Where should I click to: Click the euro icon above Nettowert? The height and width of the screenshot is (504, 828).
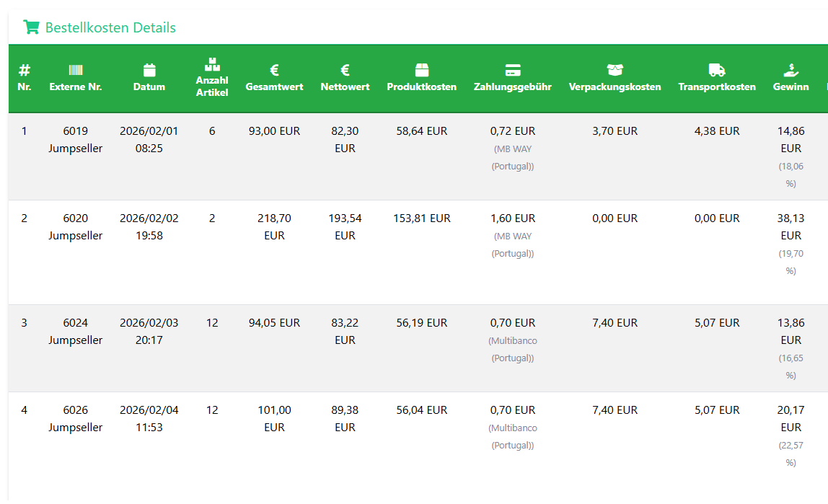tap(345, 70)
